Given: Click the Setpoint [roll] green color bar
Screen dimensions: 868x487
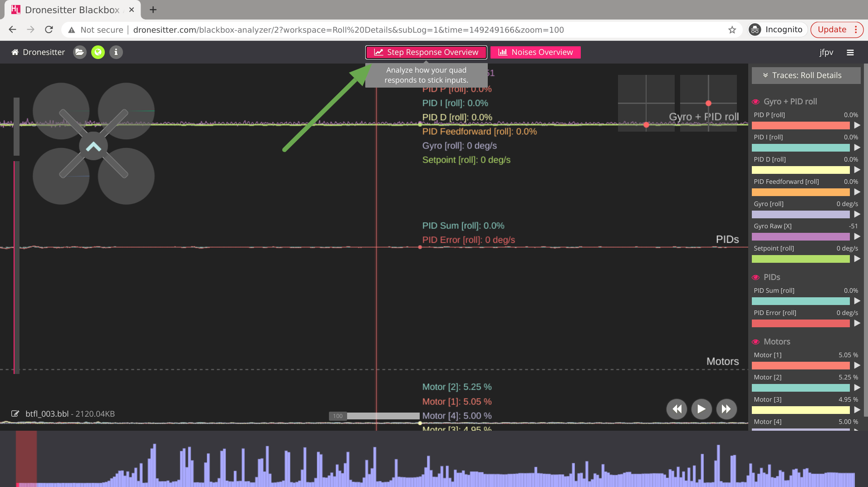Looking at the screenshot, I should click(x=800, y=259).
